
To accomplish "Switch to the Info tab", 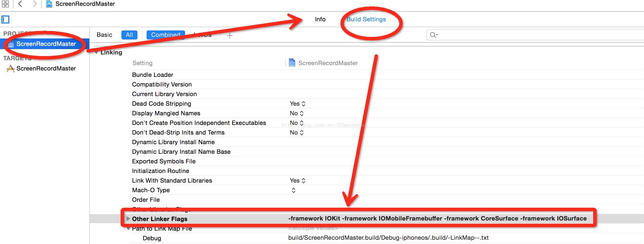I will pyautogui.click(x=320, y=19).
